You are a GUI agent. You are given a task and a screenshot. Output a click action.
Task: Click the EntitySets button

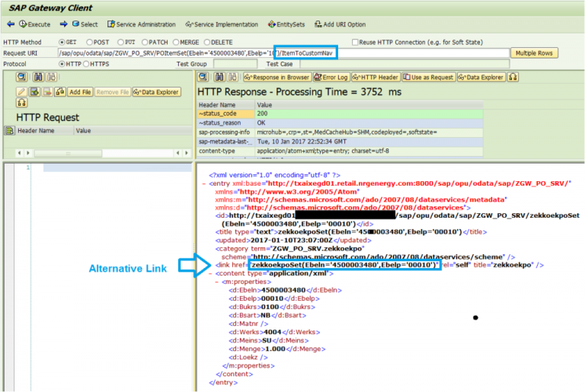[x=288, y=24]
